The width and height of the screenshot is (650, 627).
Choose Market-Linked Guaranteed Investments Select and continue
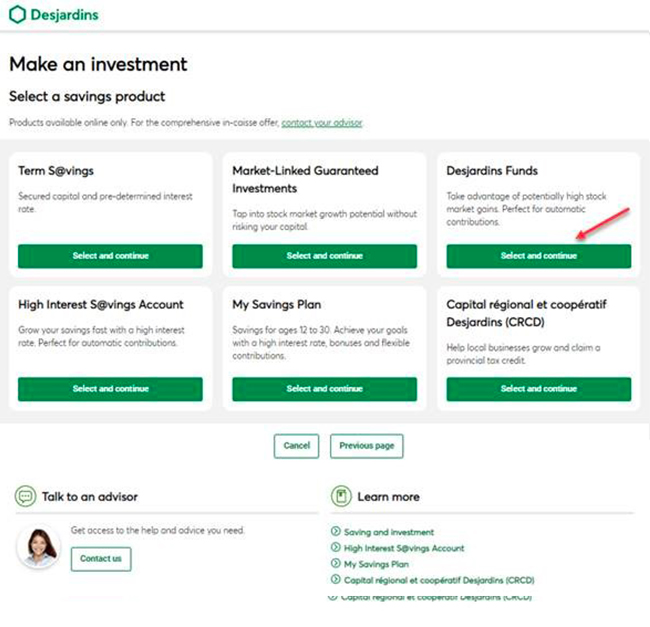point(324,256)
